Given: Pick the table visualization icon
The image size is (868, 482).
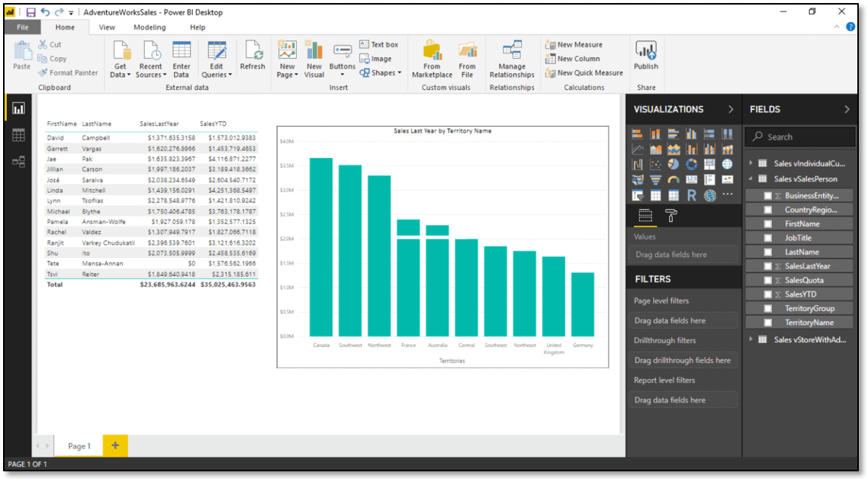Looking at the screenshot, I should click(655, 195).
